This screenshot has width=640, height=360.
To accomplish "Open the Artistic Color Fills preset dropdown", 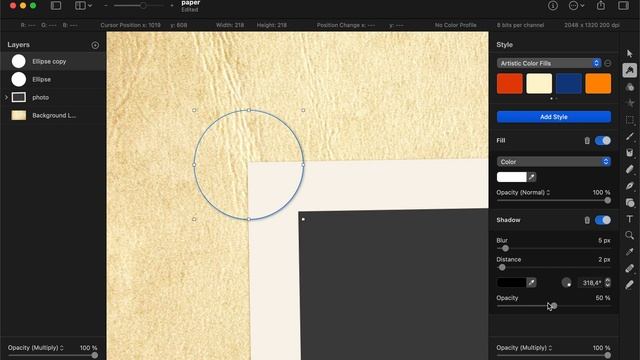I will 549,63.
